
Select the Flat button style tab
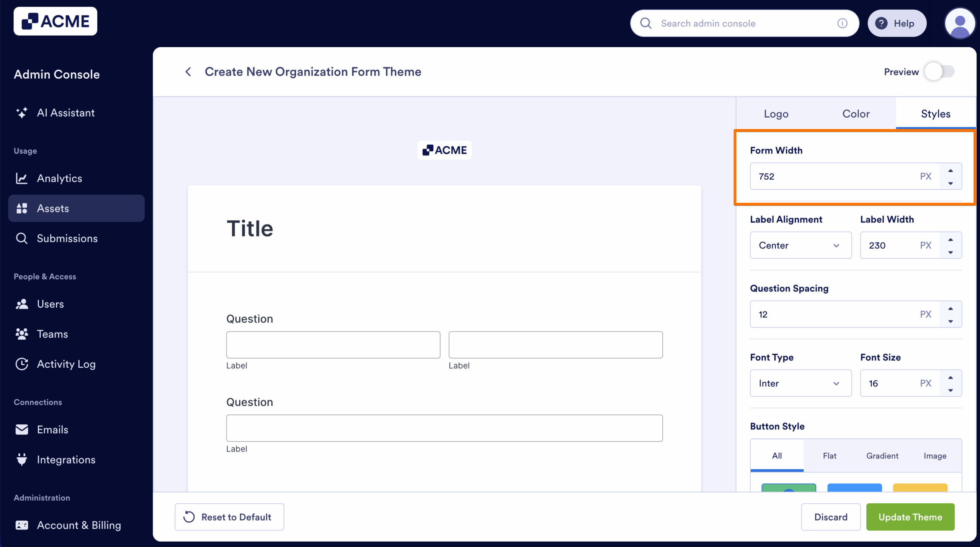(830, 455)
